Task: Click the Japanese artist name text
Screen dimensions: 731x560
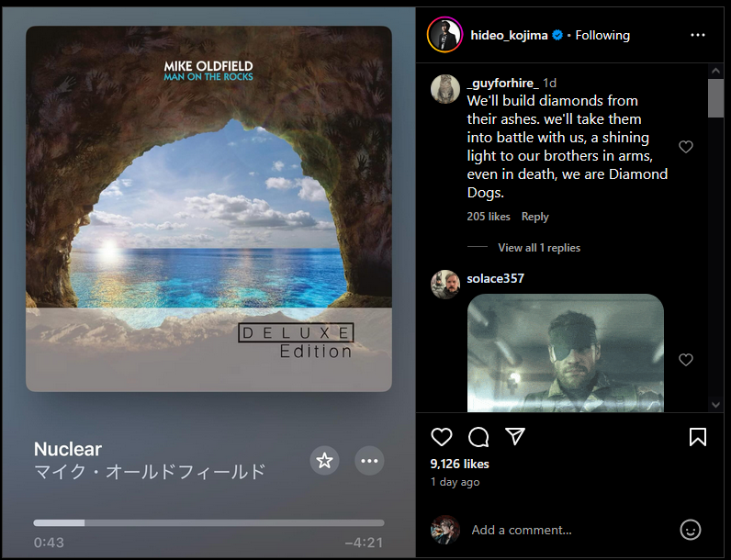Action: coord(150,472)
